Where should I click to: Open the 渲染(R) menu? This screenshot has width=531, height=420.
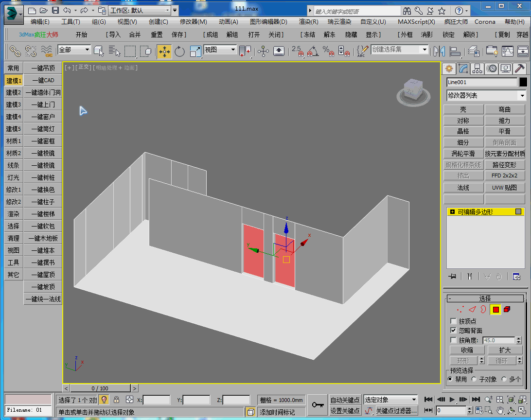[308, 22]
